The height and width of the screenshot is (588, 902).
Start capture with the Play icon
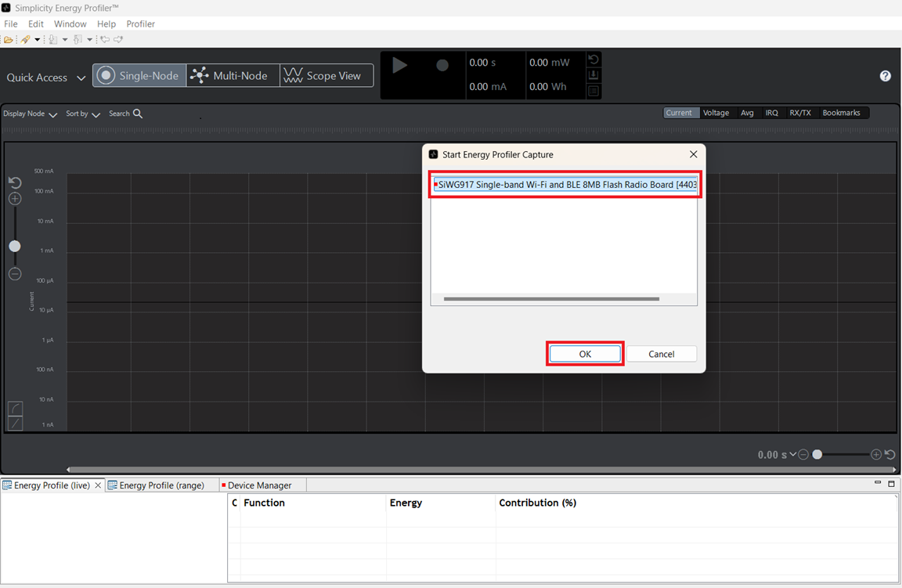tap(399, 65)
